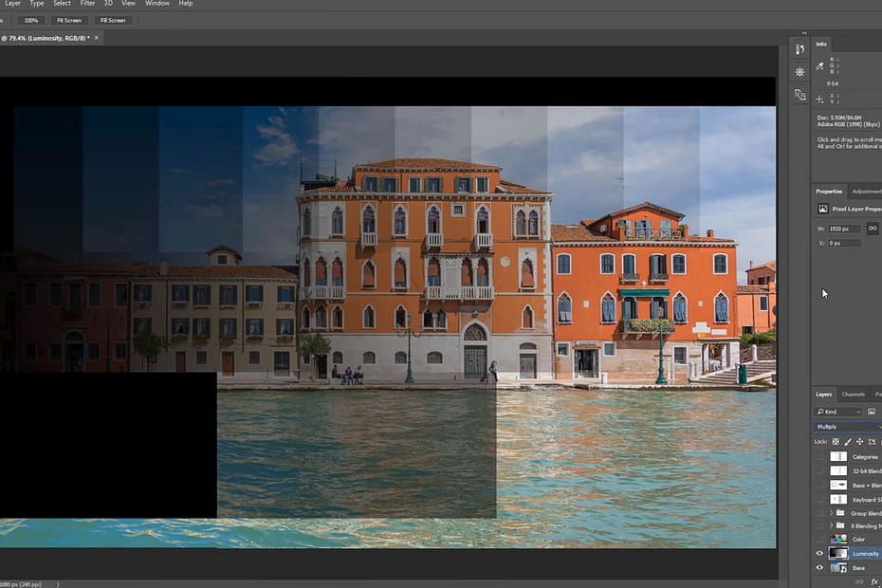Show the Color layer
The width and height of the screenshot is (882, 588).
(x=820, y=539)
